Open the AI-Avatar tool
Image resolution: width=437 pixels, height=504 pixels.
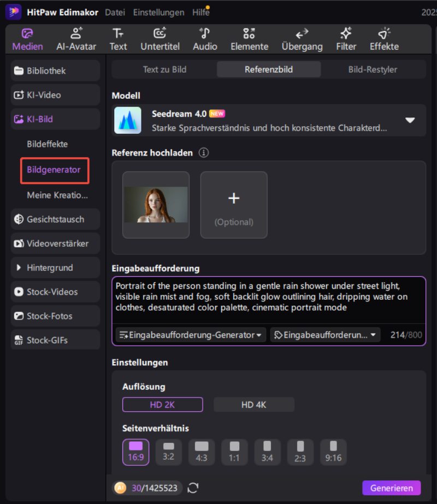click(76, 39)
